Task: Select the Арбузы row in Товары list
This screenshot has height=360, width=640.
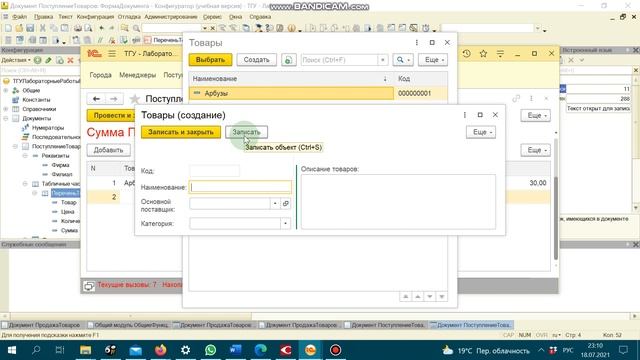Action: pyautogui.click(x=291, y=93)
